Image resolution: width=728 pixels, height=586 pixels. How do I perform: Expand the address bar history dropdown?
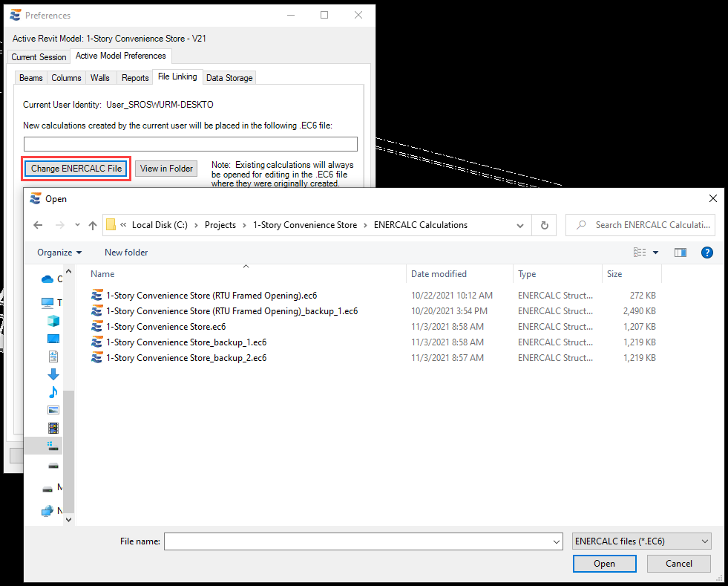tap(520, 225)
